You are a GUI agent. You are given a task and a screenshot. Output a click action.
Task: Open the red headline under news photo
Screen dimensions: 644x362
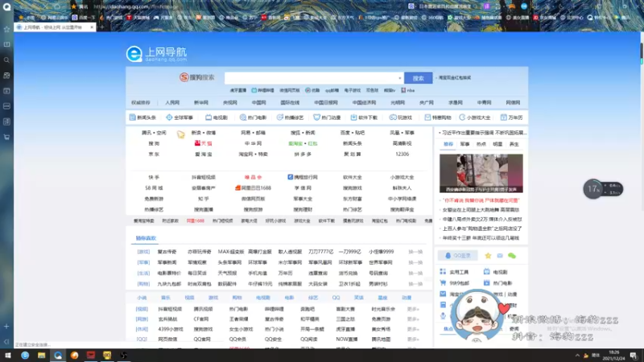pos(481,200)
